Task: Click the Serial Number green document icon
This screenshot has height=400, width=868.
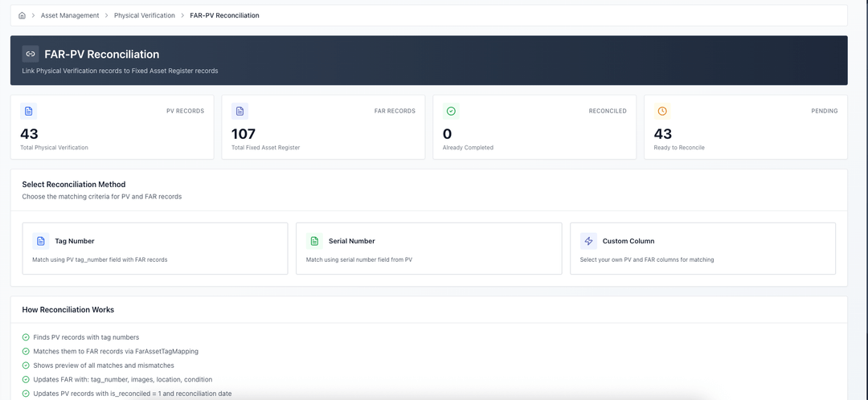Action: (314, 241)
